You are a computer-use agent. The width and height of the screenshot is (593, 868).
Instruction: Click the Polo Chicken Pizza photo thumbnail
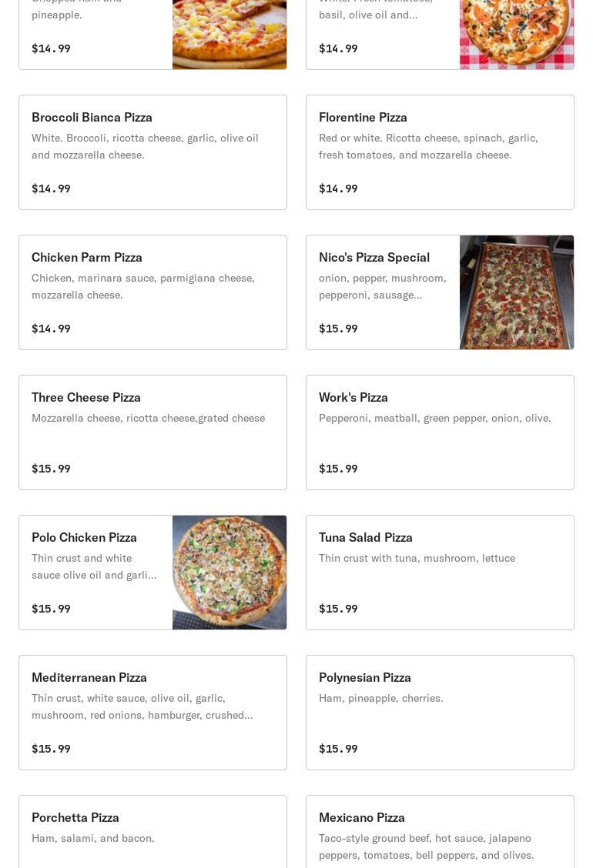tap(229, 573)
